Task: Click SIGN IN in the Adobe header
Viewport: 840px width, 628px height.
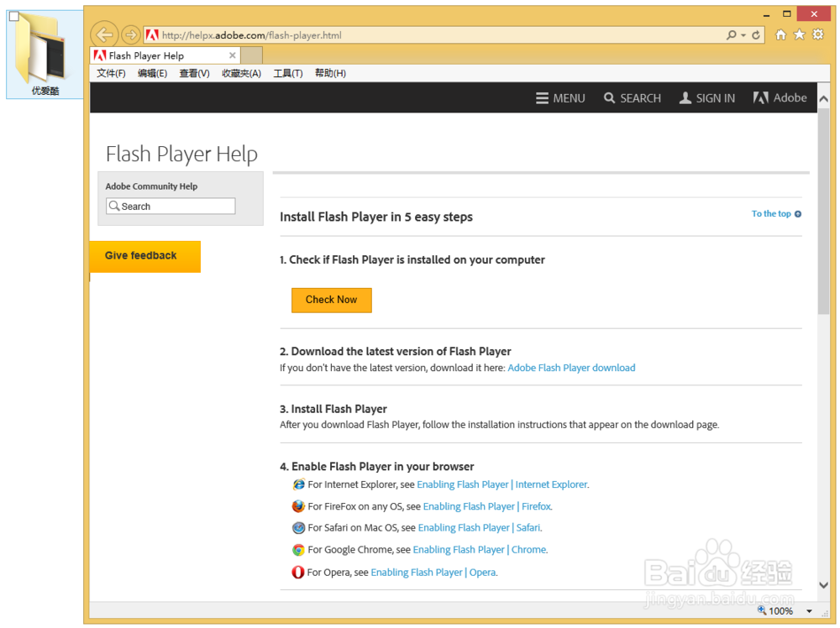Action: pyautogui.click(x=707, y=98)
